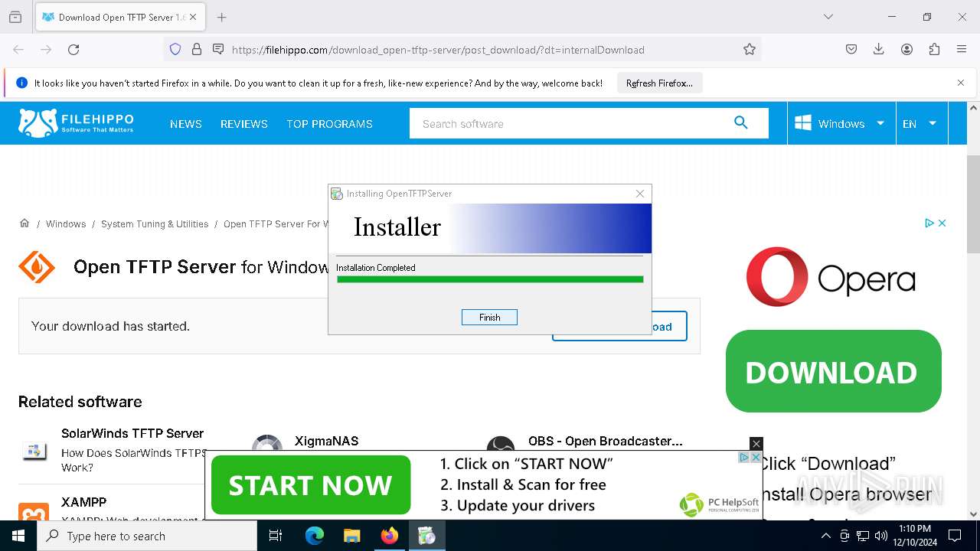Open the Firefox hamburger menu
Viewport: 980px width, 551px height.
[962, 50]
